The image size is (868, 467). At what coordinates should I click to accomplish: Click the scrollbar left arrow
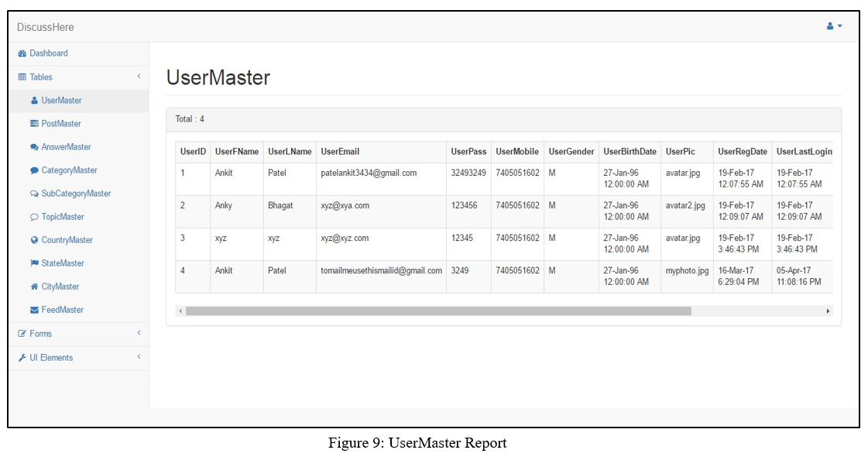click(180, 311)
